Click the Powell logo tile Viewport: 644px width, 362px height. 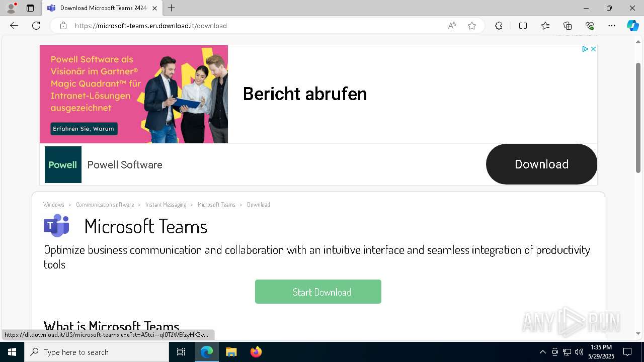click(x=63, y=164)
